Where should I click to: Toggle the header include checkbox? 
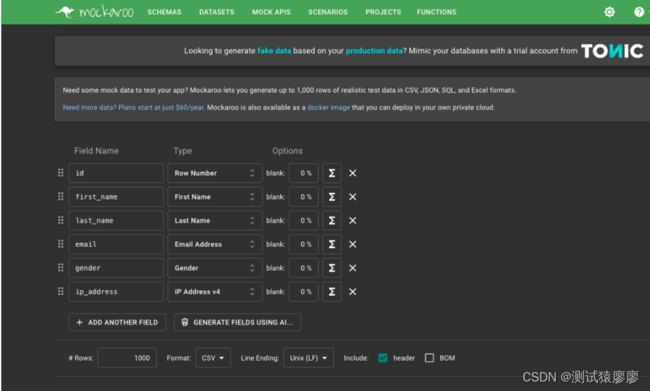[x=383, y=358]
